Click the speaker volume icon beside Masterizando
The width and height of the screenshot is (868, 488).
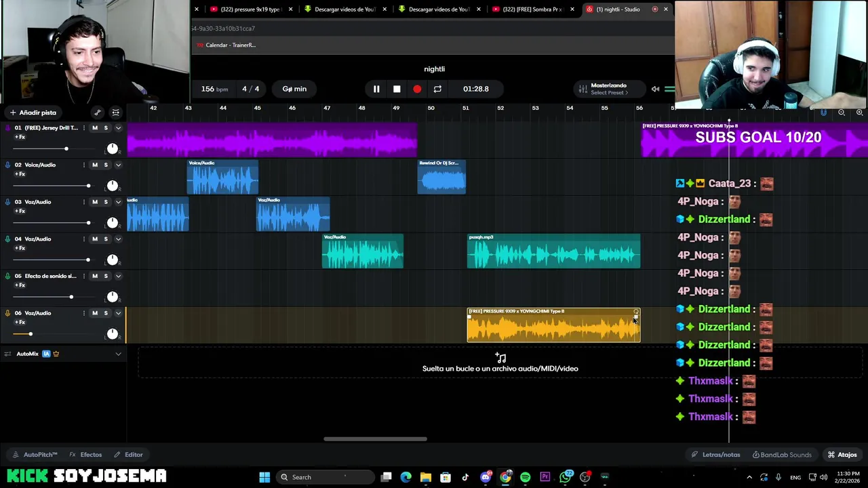tap(655, 89)
